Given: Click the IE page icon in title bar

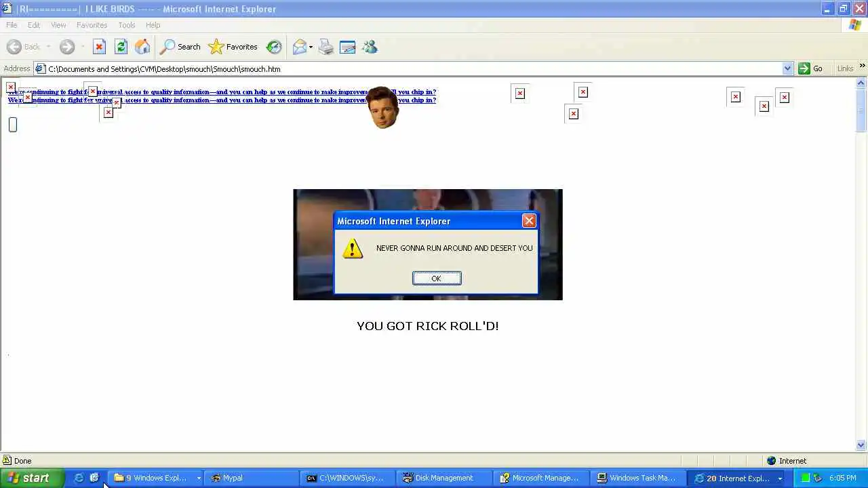Looking at the screenshot, I should pyautogui.click(x=7, y=9).
